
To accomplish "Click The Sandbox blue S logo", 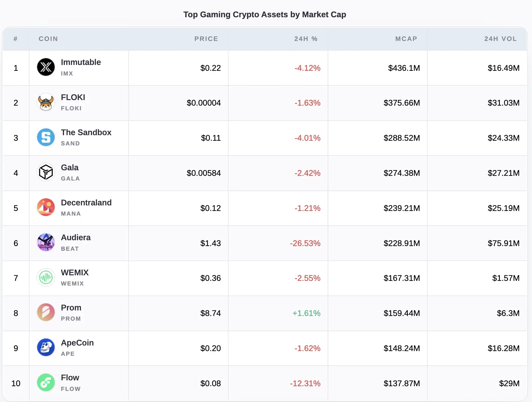I will [46, 137].
